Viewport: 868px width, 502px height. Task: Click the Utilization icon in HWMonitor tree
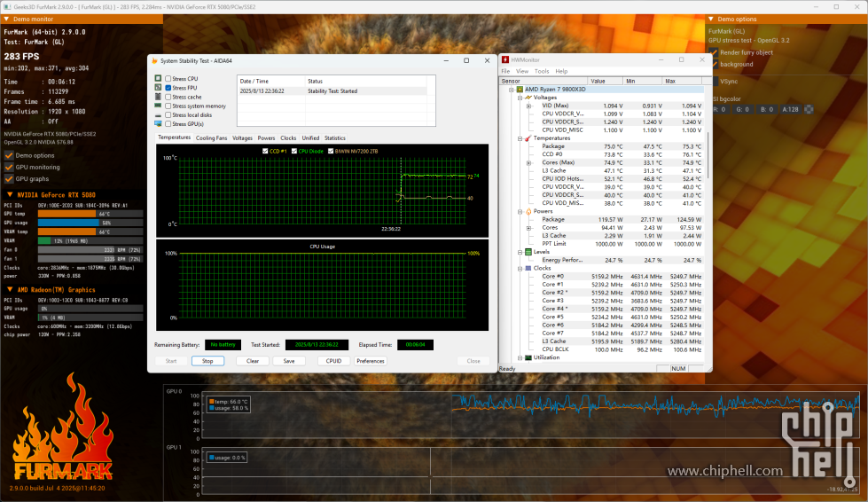[528, 357]
